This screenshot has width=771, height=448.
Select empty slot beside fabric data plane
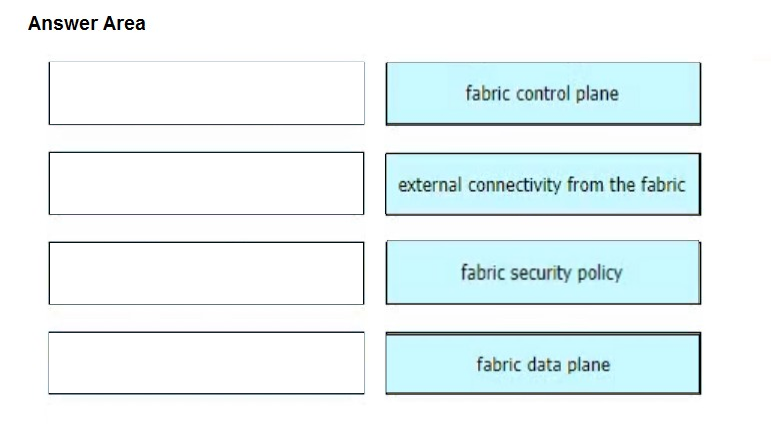(207, 363)
